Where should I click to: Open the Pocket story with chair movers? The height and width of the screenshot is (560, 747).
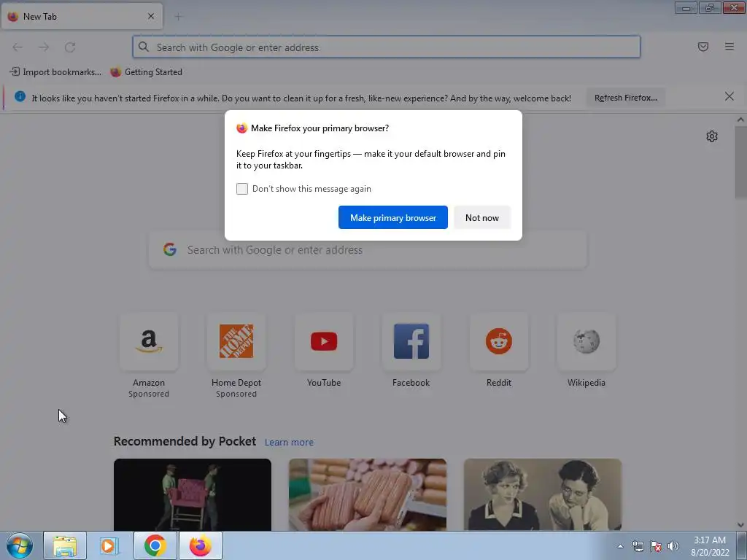pos(193,494)
